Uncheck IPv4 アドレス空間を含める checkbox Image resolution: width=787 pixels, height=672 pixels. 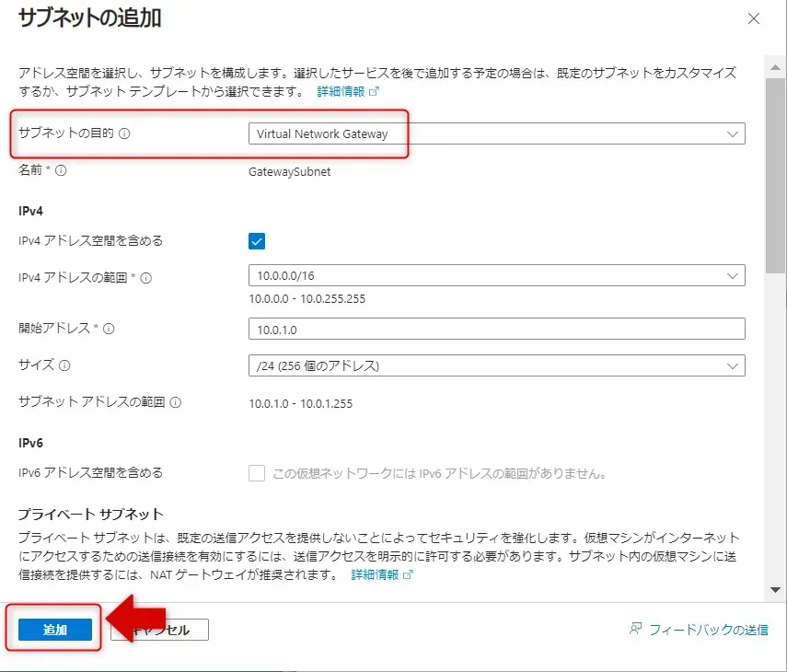pos(257,241)
